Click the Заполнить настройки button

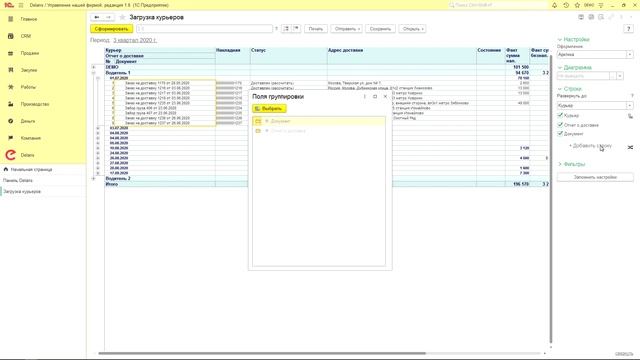tap(595, 177)
